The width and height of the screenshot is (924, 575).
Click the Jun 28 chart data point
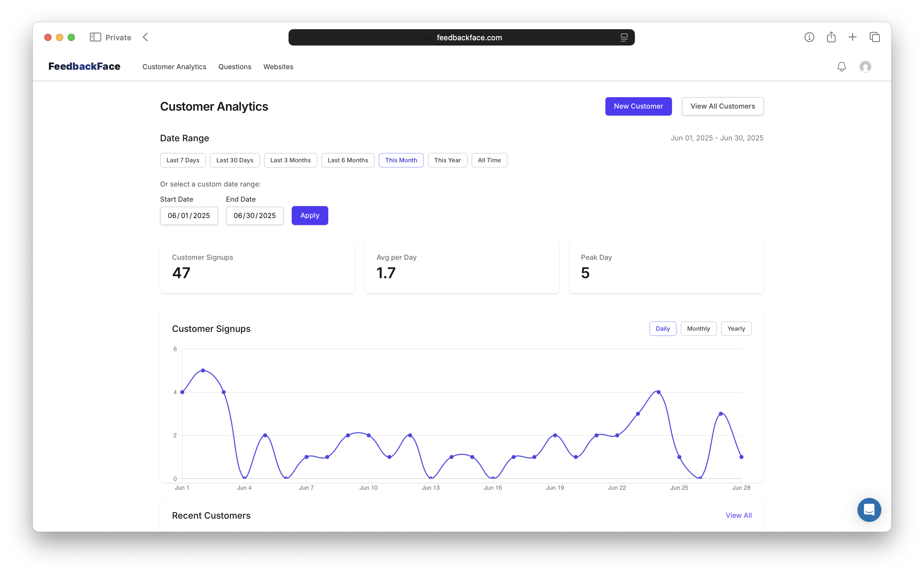[x=741, y=457]
